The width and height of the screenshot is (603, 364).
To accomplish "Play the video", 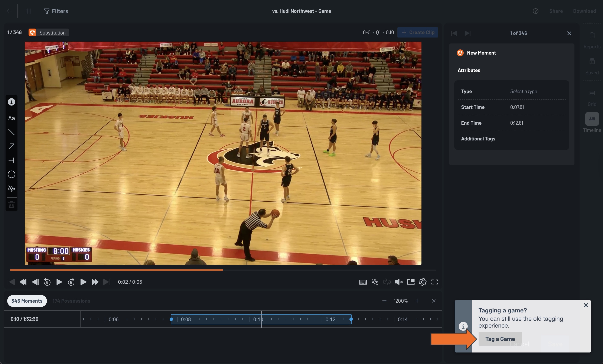I will [x=59, y=282].
